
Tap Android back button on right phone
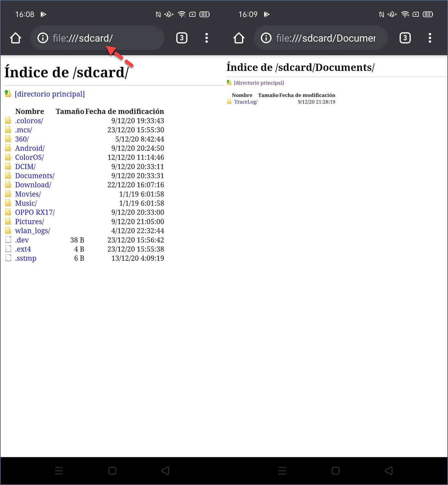pyautogui.click(x=388, y=471)
